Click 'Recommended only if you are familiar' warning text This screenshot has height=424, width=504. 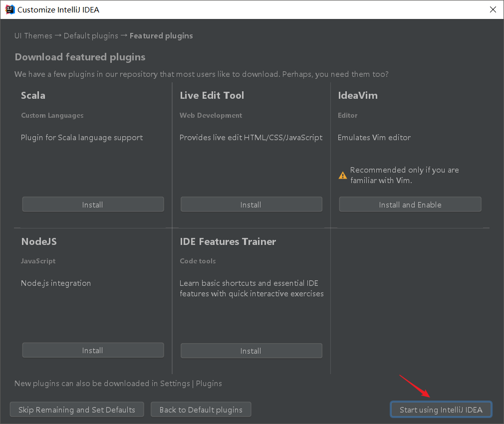(x=404, y=175)
